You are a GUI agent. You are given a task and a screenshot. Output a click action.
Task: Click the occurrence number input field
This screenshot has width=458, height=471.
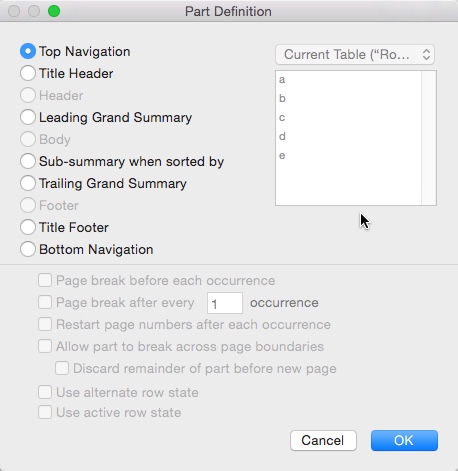click(x=225, y=303)
